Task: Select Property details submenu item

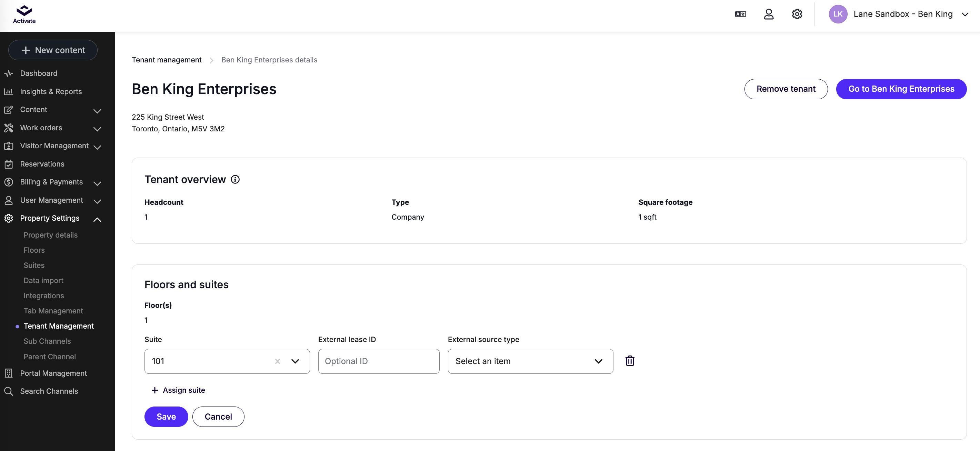Action: (51, 235)
